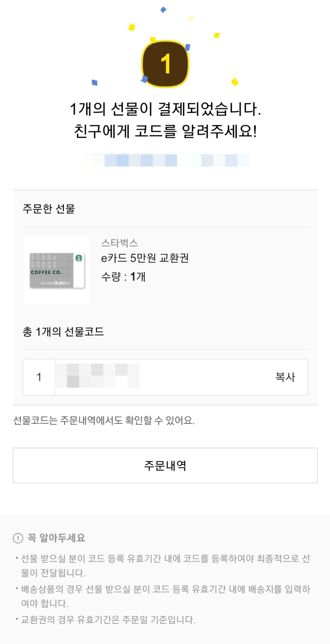
Task: Click the 주문한 선물 section header
Action: tap(49, 209)
